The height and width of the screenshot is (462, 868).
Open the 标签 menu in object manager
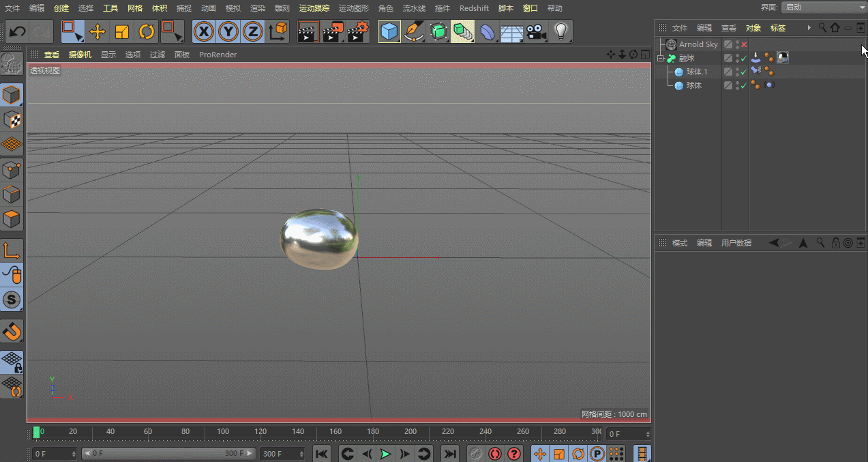click(777, 28)
